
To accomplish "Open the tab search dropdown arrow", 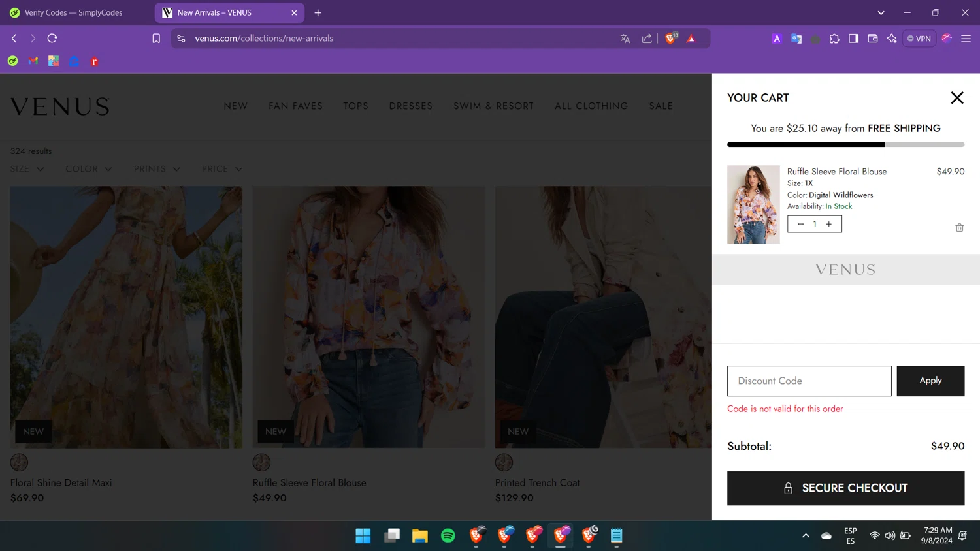I will 881,12.
